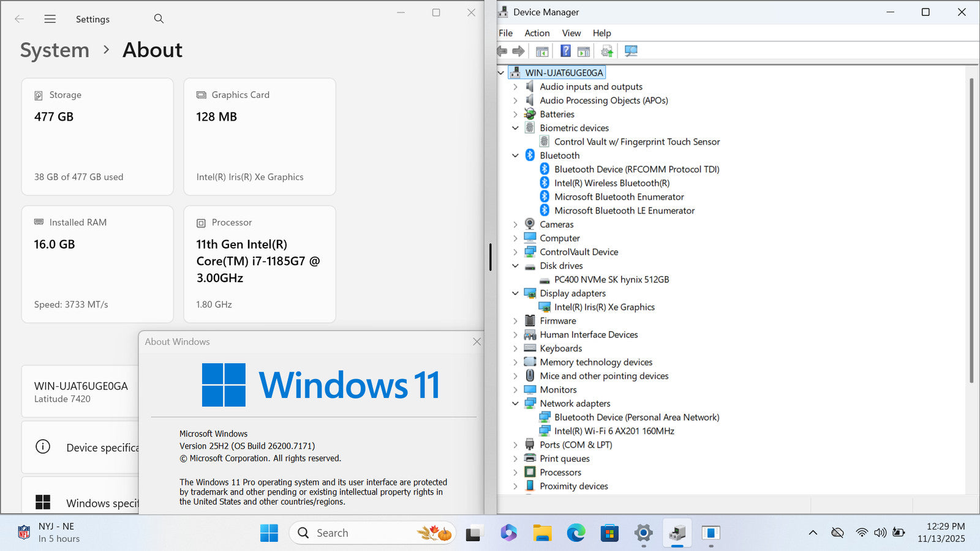Viewport: 980px width, 551px height.
Task: Click the Show/Hide Action Pane toolbar icon
Action: click(x=584, y=51)
